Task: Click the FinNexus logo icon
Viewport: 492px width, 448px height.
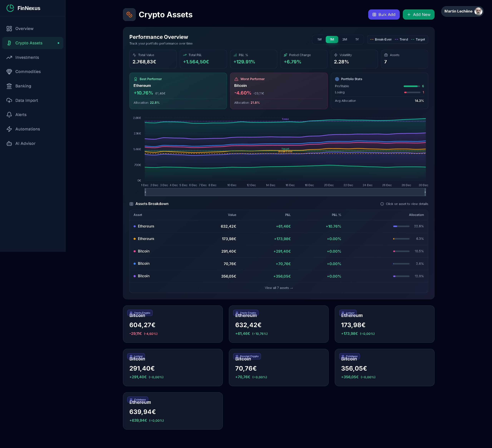Action: [10, 8]
